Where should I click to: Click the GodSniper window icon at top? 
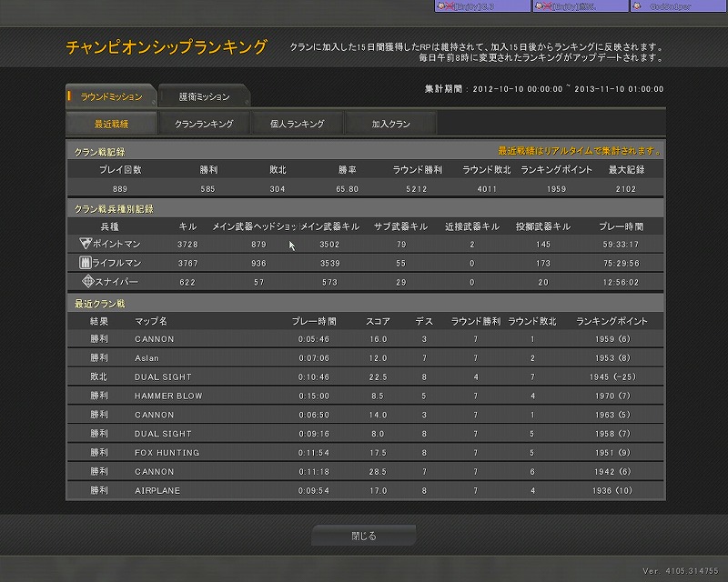click(639, 5)
